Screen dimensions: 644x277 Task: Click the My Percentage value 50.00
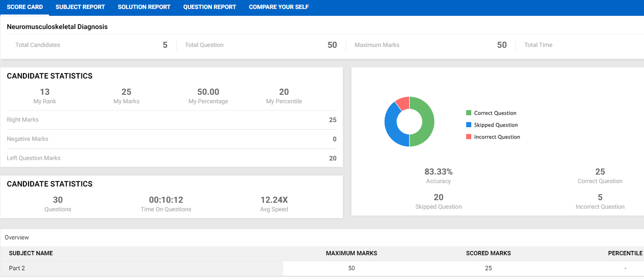coord(208,92)
